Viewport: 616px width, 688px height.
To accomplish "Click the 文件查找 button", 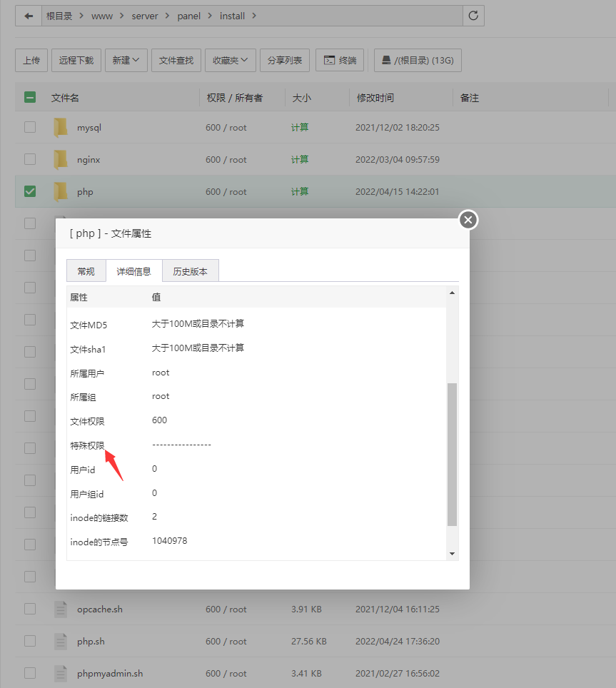I will pyautogui.click(x=176, y=60).
